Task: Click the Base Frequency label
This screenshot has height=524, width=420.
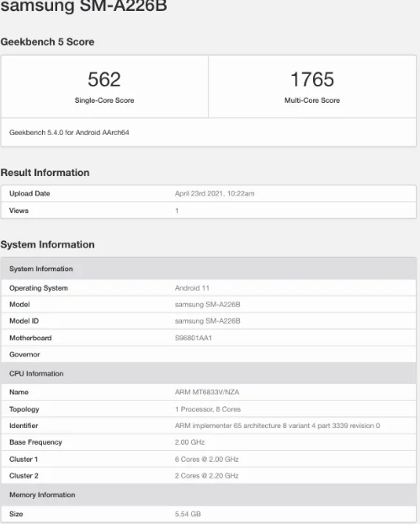Action: [x=35, y=442]
